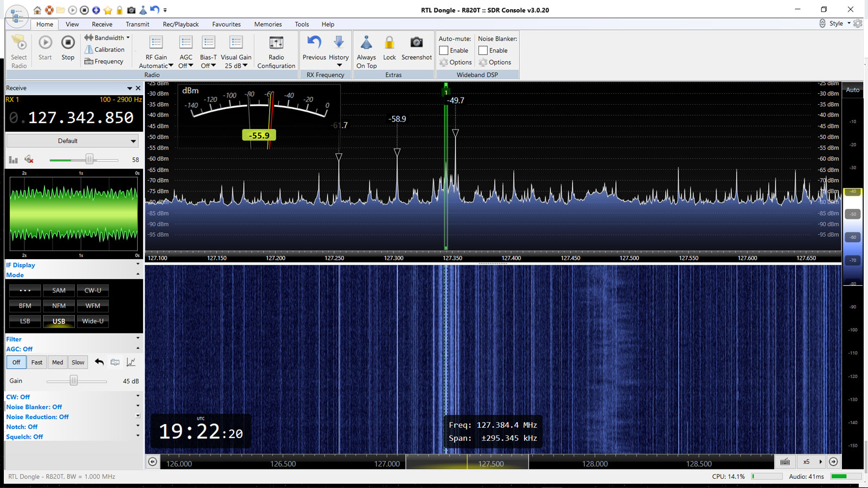The image size is (868, 488).
Task: Open Noise Blanker Options
Action: coord(495,62)
